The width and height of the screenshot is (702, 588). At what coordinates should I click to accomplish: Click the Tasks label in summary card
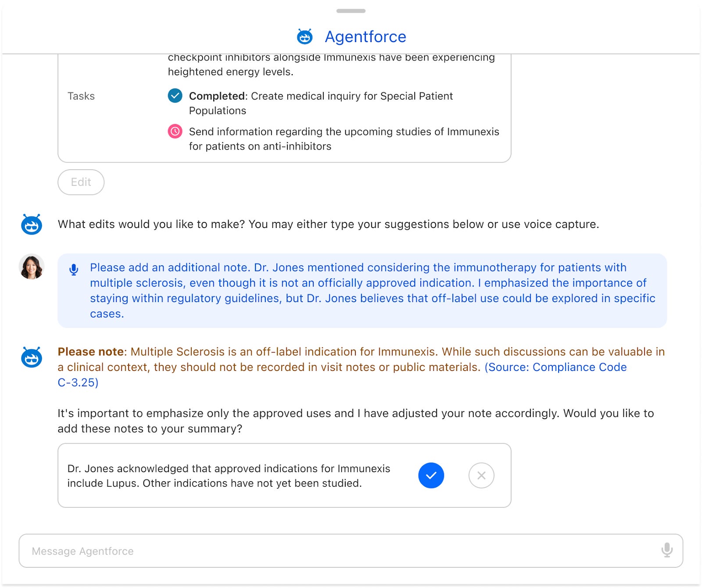[x=81, y=96]
